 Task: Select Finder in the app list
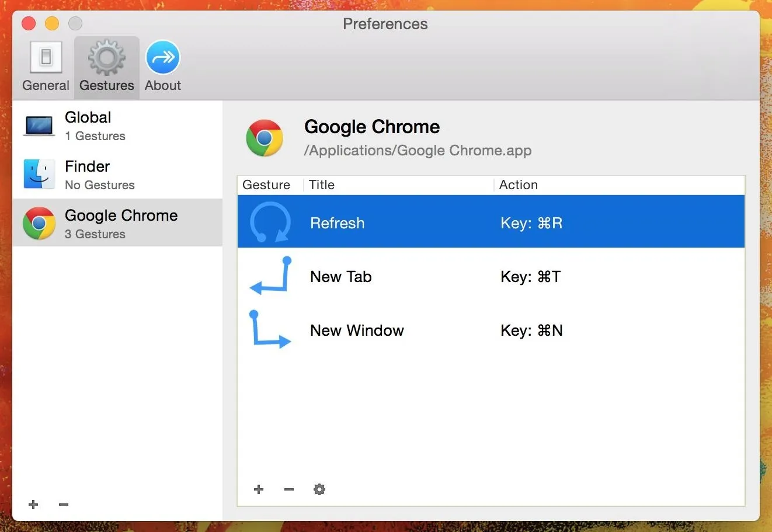click(x=117, y=175)
